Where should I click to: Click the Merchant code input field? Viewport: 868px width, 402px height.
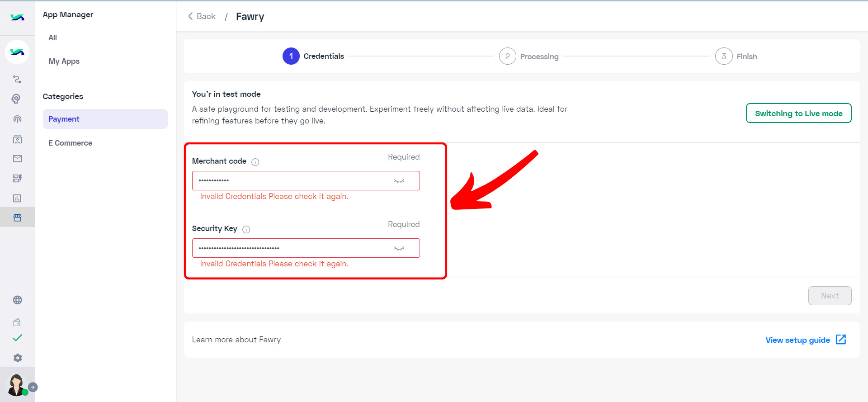(306, 180)
